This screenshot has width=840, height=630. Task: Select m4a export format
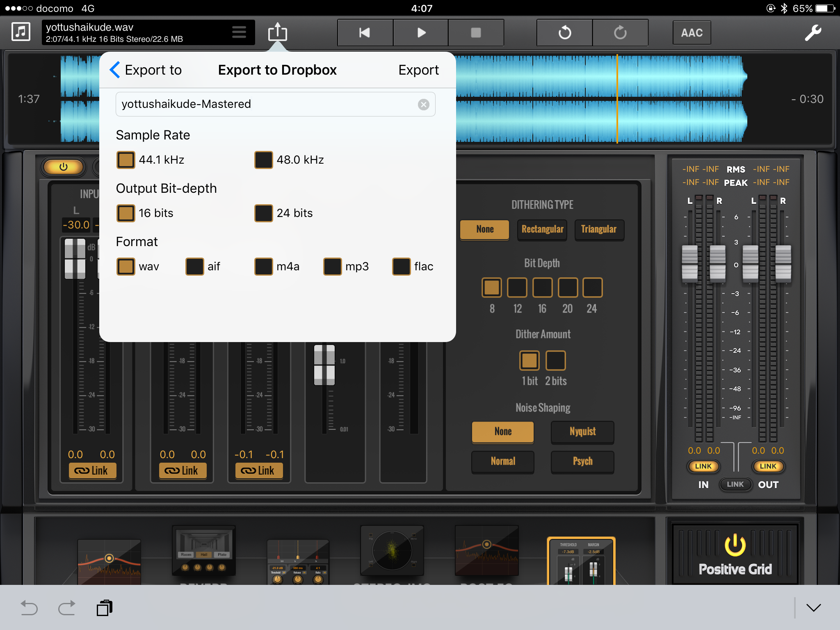click(x=264, y=267)
